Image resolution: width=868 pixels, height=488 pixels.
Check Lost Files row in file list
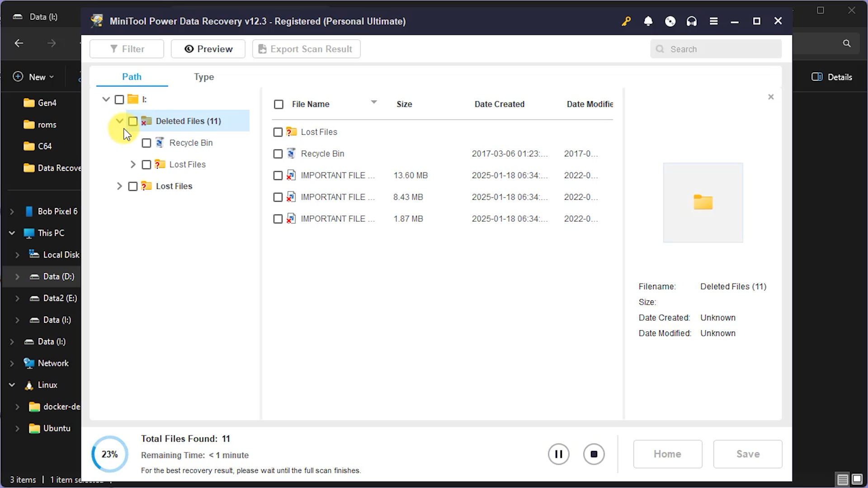tap(278, 132)
